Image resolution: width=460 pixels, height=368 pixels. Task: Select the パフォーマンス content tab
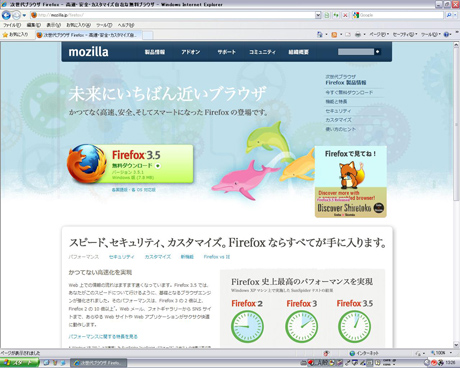point(84,257)
